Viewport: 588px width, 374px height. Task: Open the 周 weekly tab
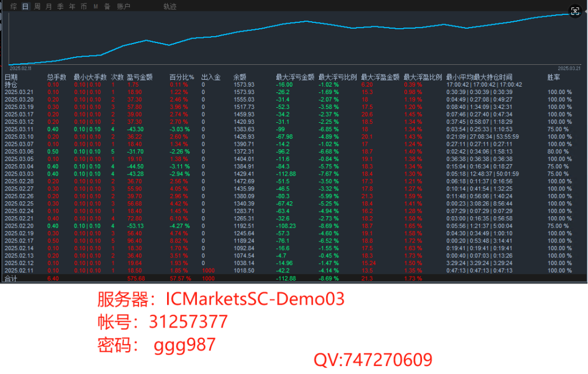click(37, 6)
